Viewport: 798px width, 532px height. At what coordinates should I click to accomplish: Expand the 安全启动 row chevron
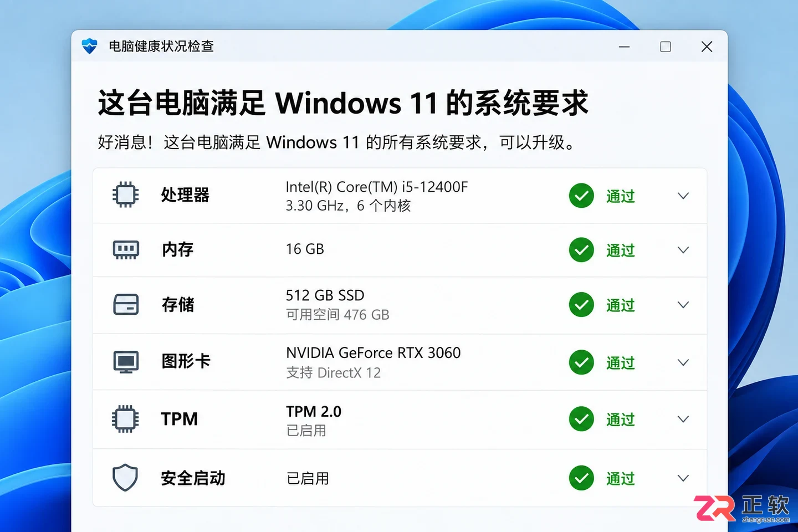pyautogui.click(x=683, y=478)
